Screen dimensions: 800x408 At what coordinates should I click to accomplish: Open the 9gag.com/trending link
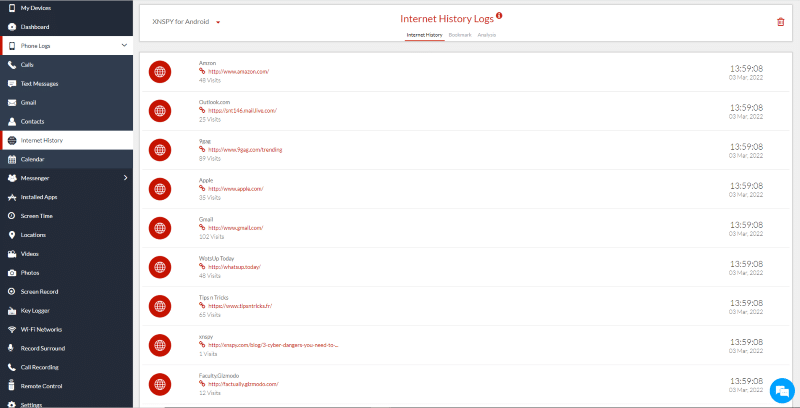pos(245,150)
